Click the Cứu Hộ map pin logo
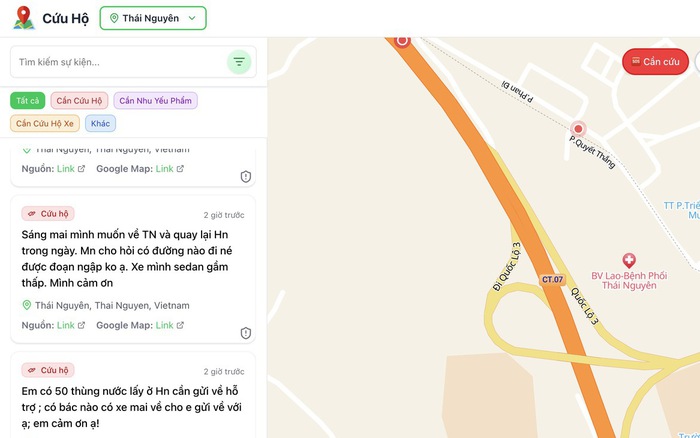This screenshot has height=438, width=700. tap(23, 18)
